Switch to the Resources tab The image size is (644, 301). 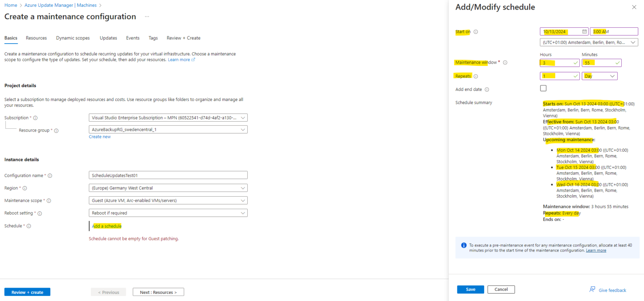click(36, 38)
